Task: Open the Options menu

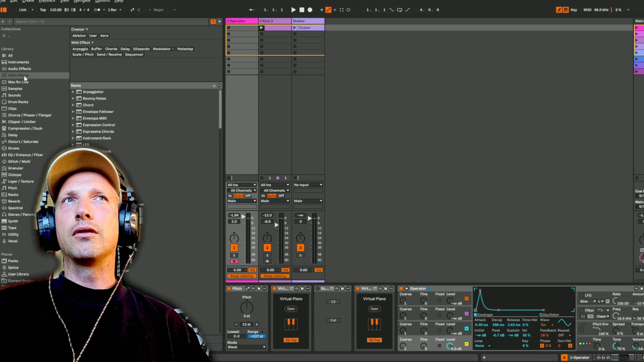Action: pos(102,1)
